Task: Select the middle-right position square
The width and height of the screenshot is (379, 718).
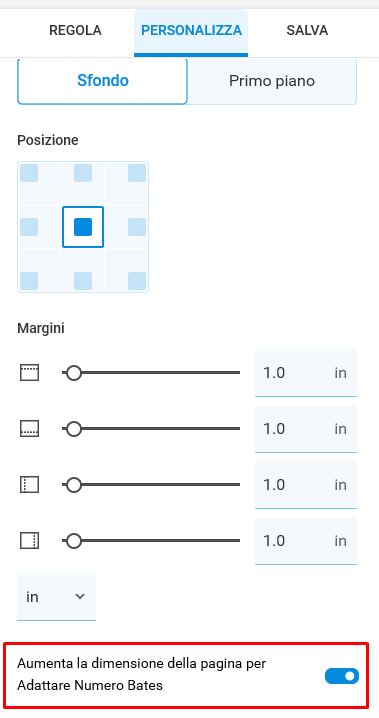Action: [x=137, y=227]
